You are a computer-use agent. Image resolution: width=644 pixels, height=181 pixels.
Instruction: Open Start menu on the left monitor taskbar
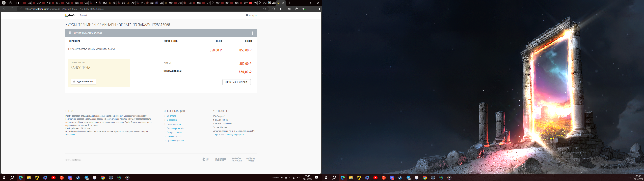[x=4, y=178]
